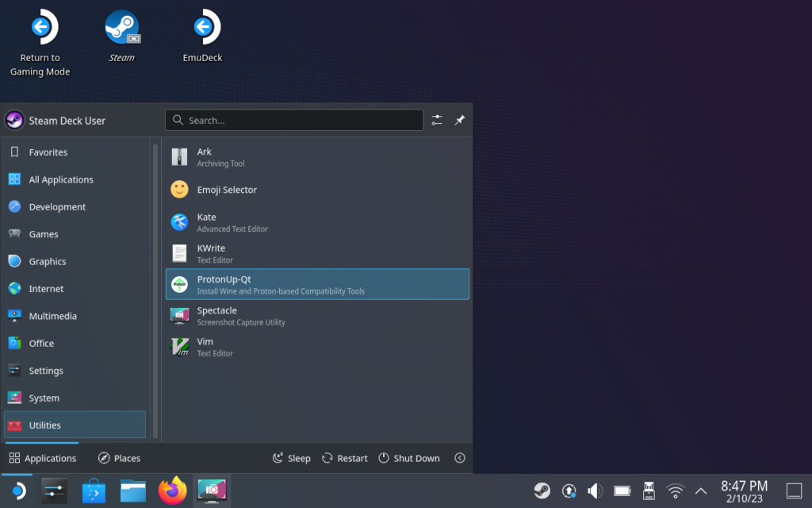This screenshot has height=508, width=812.
Task: Click the Steam Deck User avatar
Action: (x=14, y=121)
